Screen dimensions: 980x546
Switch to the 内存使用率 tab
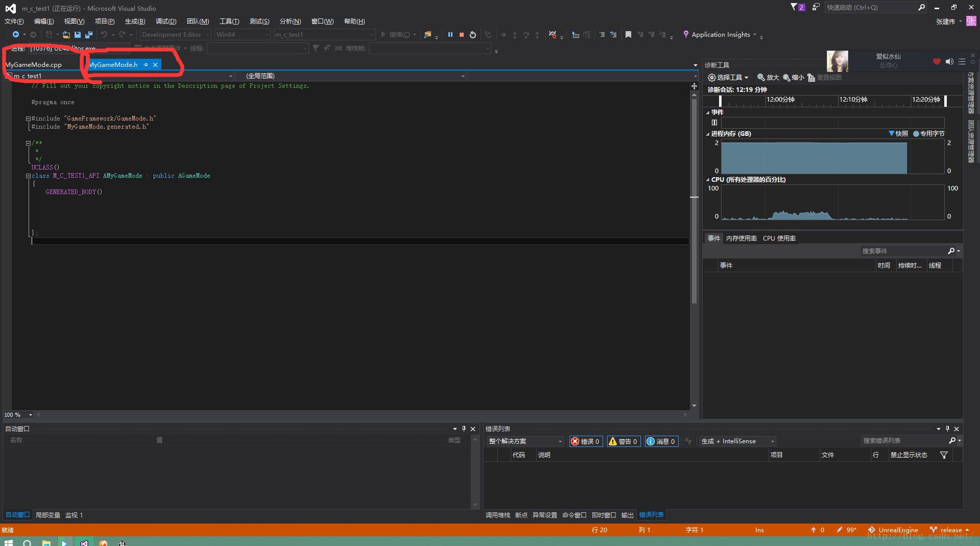tap(742, 239)
